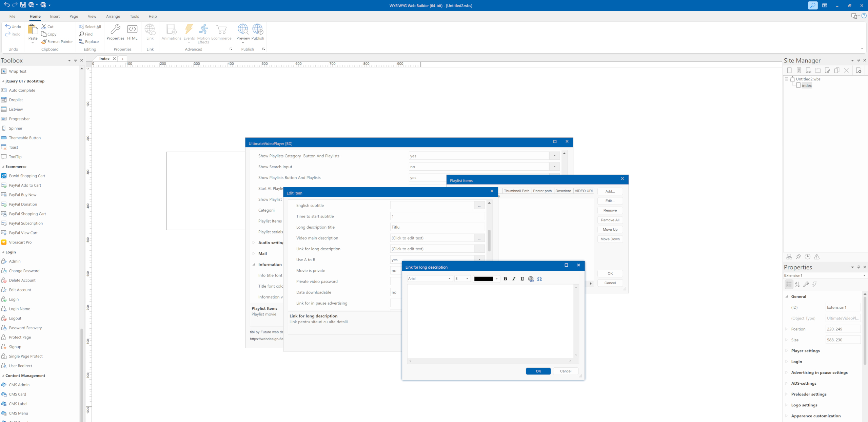Switch to the Arrange ribbon tab
This screenshot has width=868, height=422.
[x=113, y=16]
